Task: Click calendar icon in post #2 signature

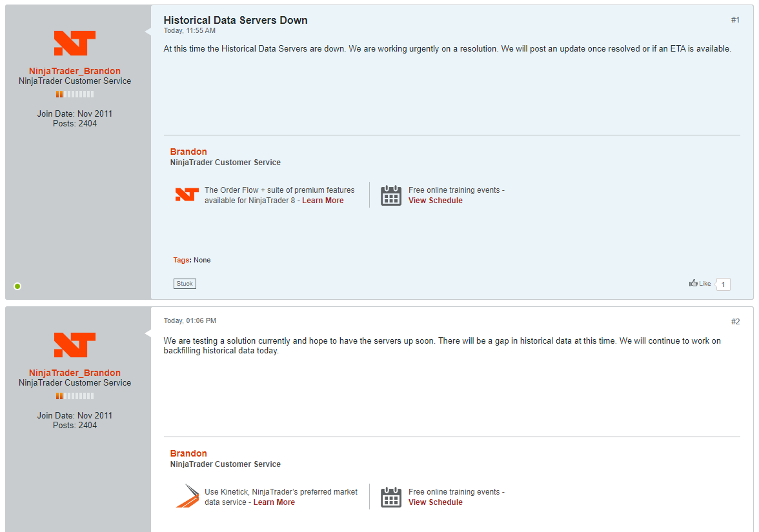Action: click(390, 497)
